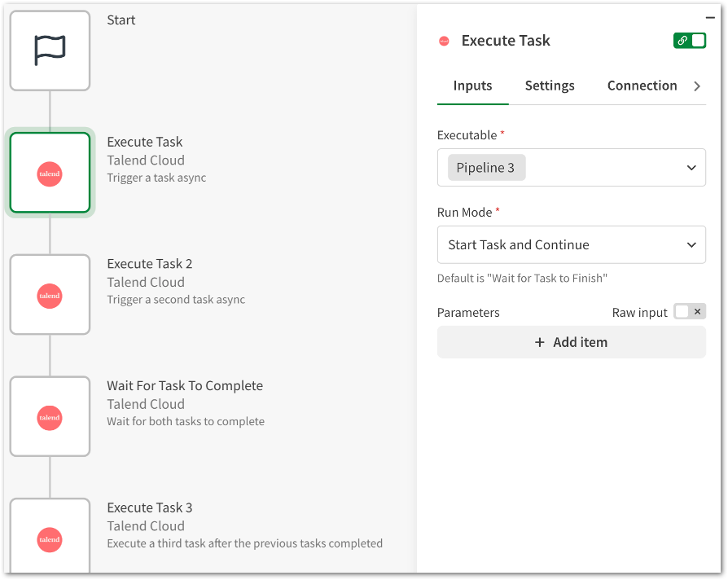Click the Start flag icon
728x580 pixels.
[x=50, y=50]
